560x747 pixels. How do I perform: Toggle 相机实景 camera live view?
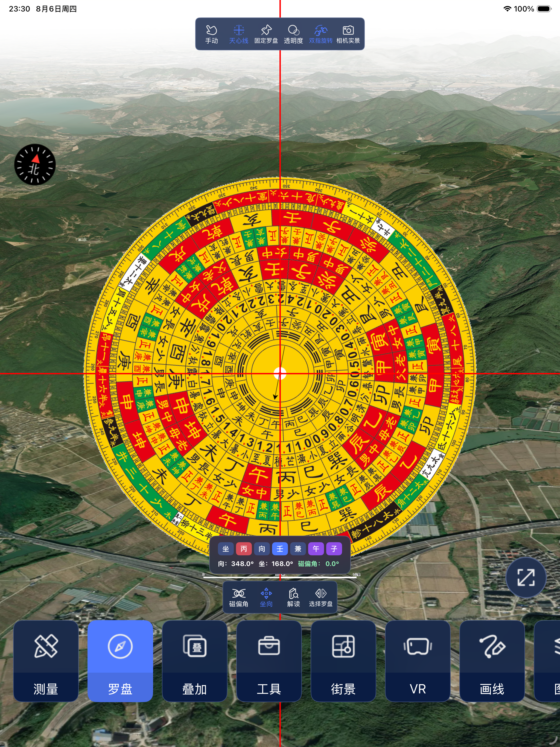[348, 34]
